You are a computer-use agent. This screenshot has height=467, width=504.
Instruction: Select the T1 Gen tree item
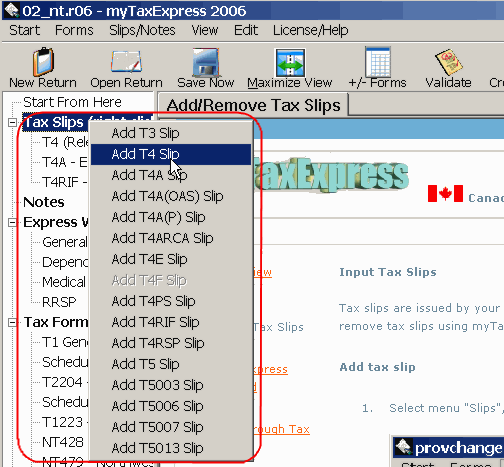coord(65,342)
